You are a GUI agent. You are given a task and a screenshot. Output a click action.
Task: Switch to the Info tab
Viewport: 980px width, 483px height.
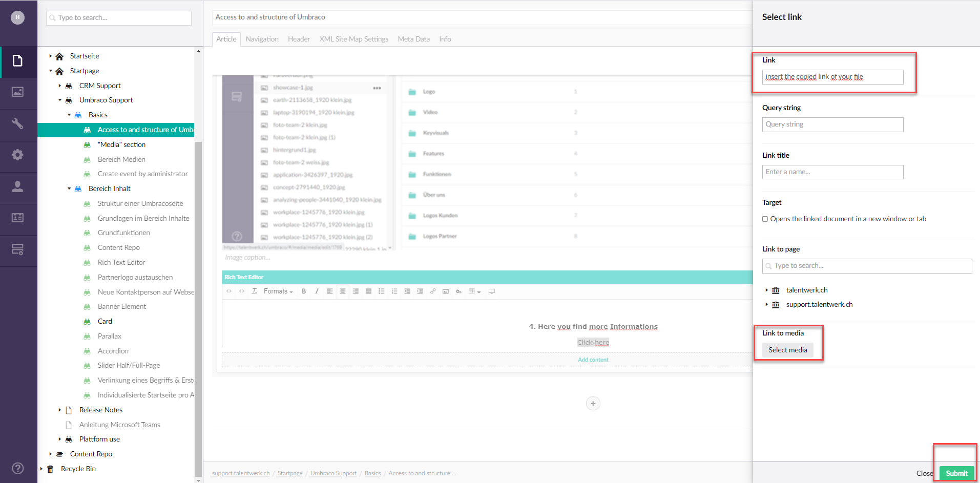[x=445, y=39]
